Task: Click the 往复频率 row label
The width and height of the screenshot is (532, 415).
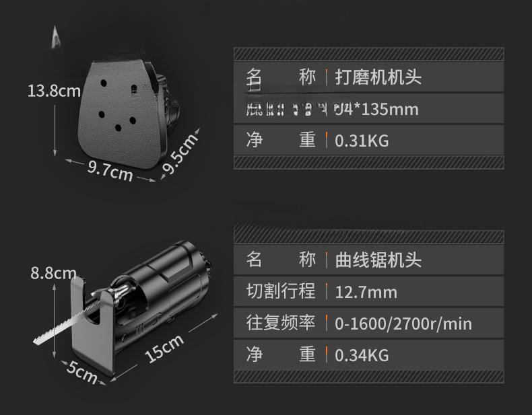Action: pyautogui.click(x=281, y=323)
